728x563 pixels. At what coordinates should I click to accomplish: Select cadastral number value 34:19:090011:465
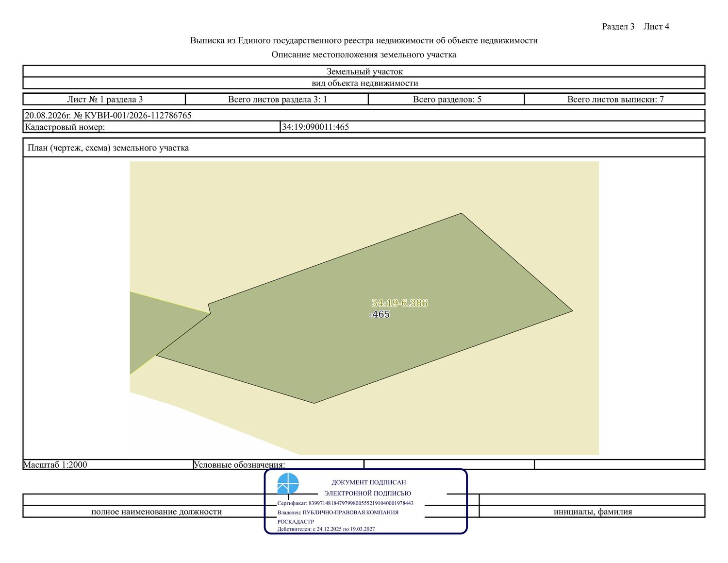pos(315,127)
